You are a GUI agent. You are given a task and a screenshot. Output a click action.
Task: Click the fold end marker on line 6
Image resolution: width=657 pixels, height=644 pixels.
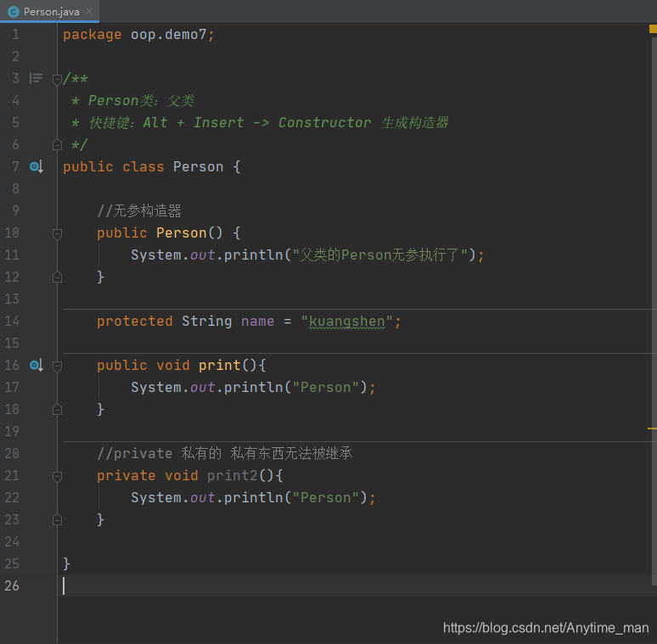pyautogui.click(x=58, y=145)
